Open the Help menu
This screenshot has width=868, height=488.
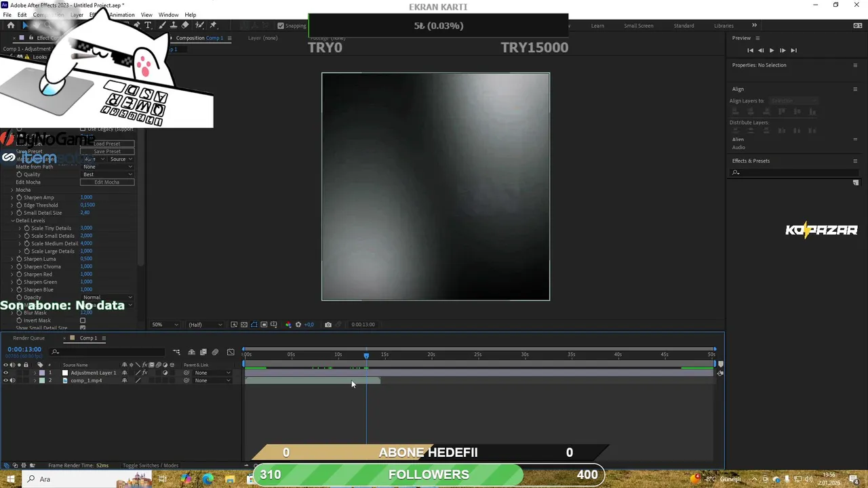pos(191,15)
